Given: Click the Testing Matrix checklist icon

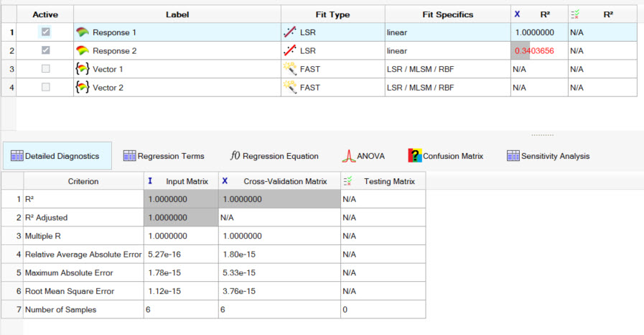Looking at the screenshot, I should (x=348, y=181).
